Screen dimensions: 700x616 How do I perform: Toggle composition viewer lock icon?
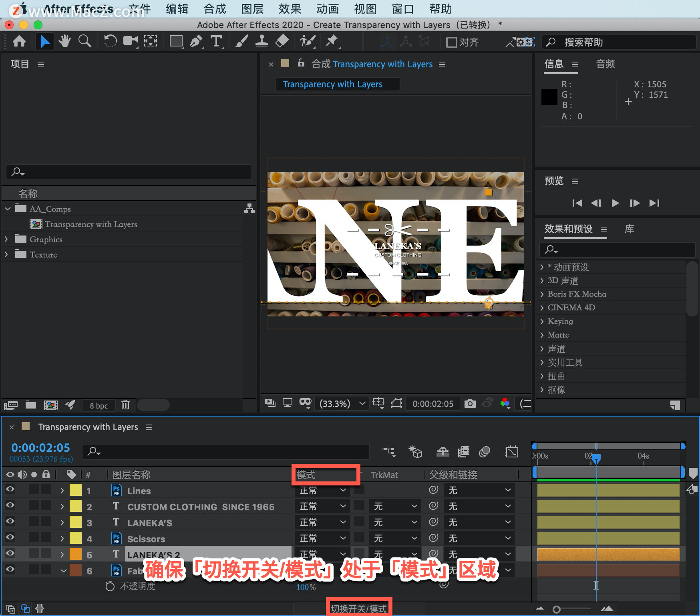click(301, 63)
